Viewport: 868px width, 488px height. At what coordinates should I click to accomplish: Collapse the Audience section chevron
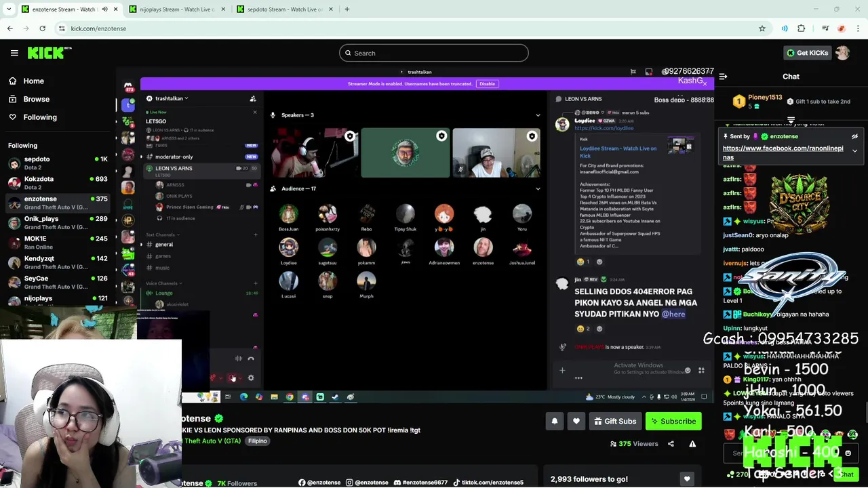click(x=538, y=189)
